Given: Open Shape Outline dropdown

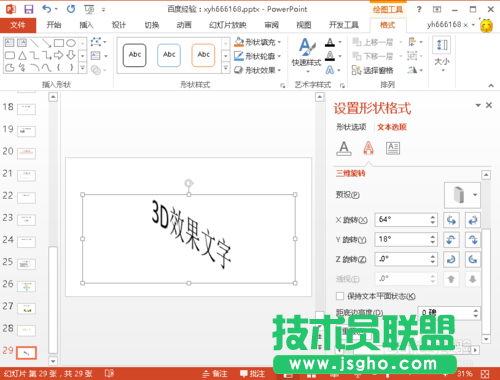Looking at the screenshot, I should [258, 56].
